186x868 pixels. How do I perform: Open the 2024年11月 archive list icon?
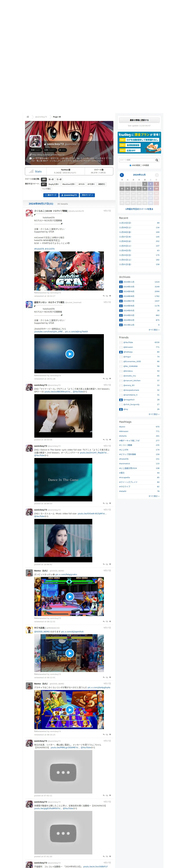point(121,282)
